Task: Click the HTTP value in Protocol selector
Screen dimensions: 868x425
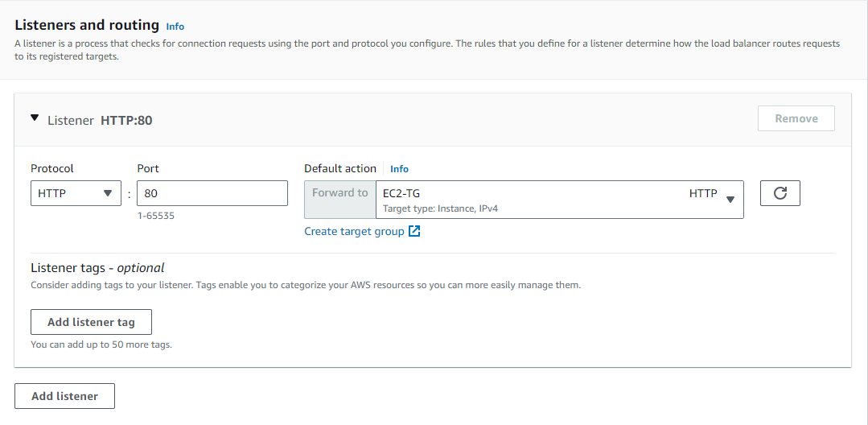Action: pyautogui.click(x=52, y=193)
